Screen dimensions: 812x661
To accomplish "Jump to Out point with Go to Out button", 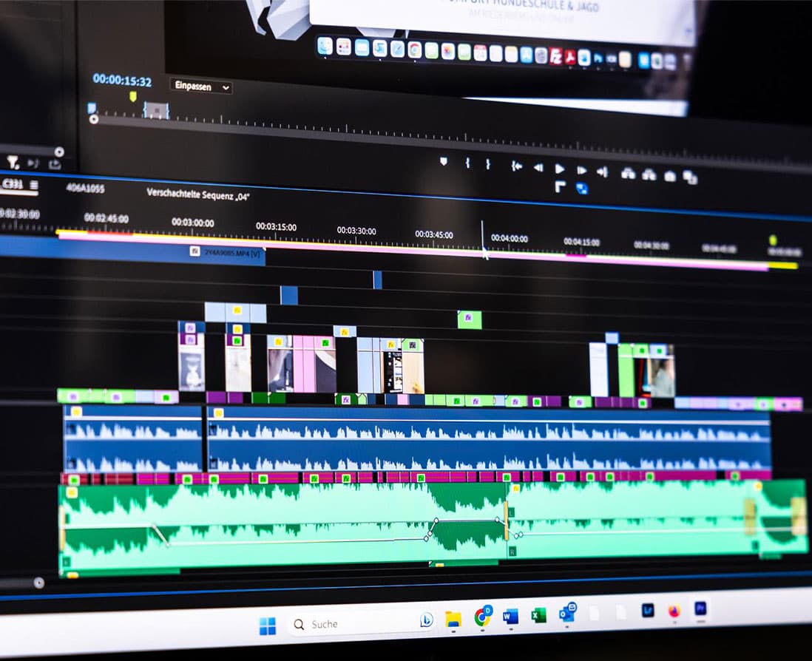I will click(602, 172).
